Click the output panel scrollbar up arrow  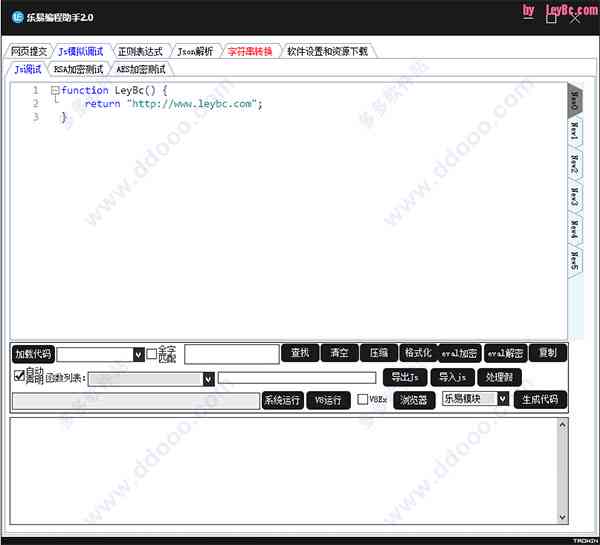click(562, 424)
